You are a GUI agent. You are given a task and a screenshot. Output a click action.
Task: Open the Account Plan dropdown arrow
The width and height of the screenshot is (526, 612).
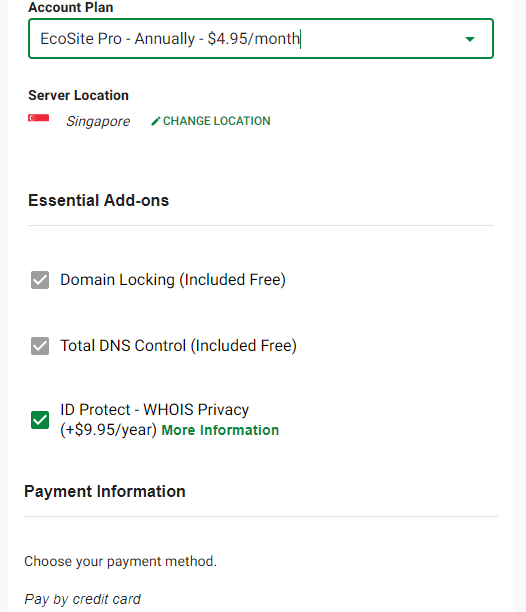470,39
